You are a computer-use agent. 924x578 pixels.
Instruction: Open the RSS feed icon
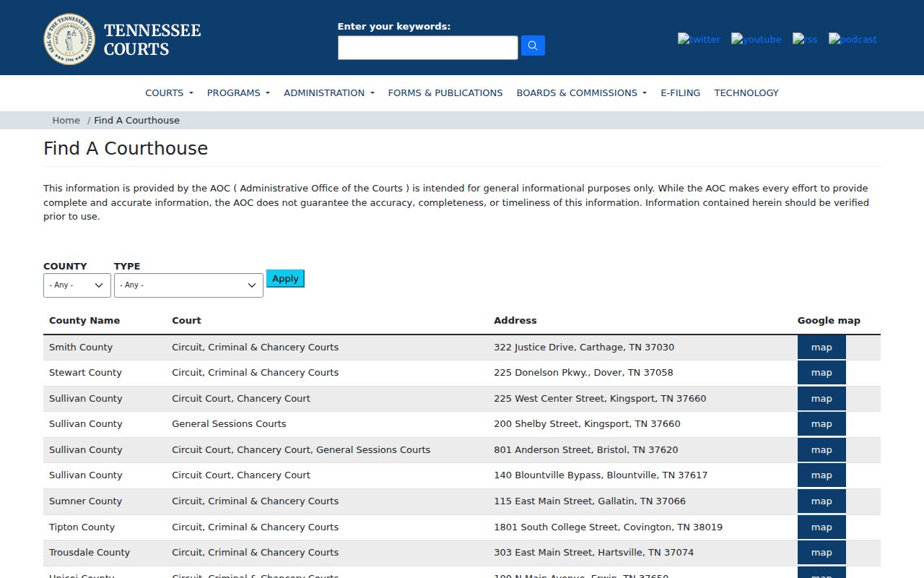pos(805,39)
